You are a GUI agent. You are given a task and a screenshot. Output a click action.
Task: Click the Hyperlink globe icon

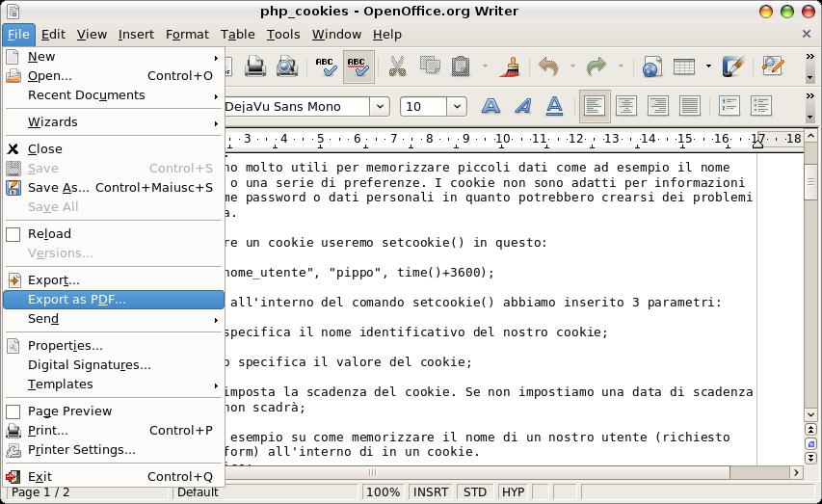651,66
